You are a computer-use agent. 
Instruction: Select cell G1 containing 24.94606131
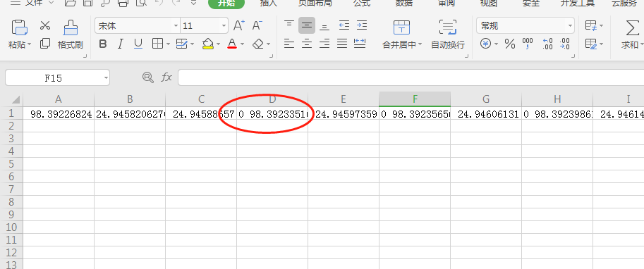pyautogui.click(x=486, y=114)
